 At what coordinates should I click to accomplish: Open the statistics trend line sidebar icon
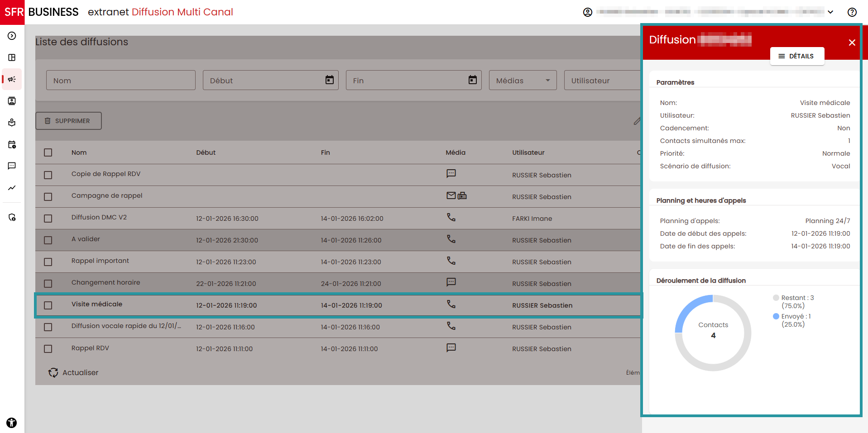pos(12,188)
